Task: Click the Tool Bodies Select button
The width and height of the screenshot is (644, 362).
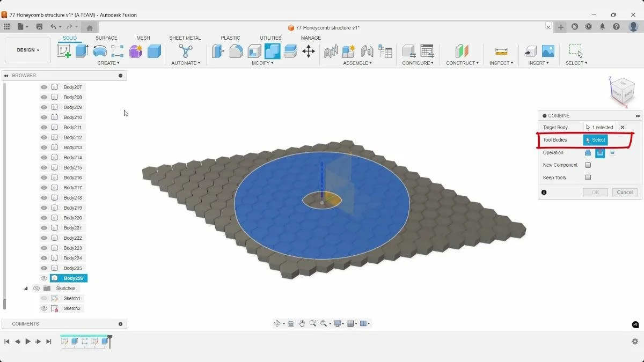Action: (596, 140)
